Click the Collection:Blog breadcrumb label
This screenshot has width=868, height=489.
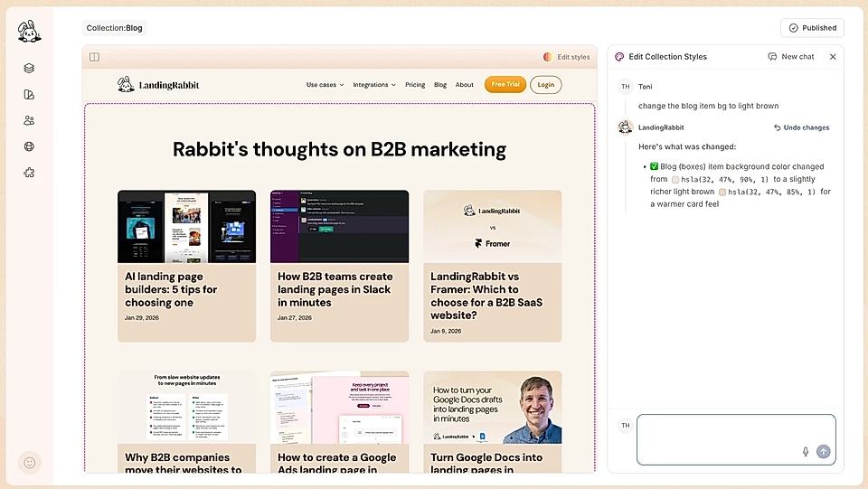114,28
